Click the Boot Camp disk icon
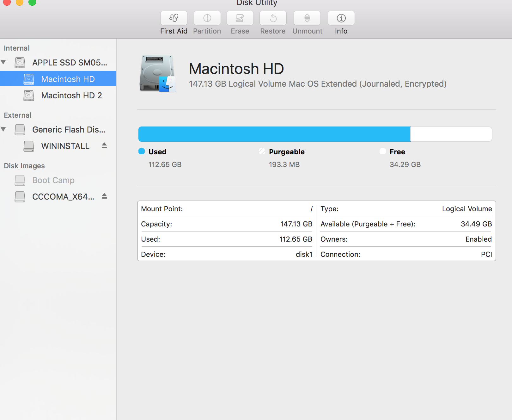This screenshot has height=420, width=512. (x=20, y=180)
